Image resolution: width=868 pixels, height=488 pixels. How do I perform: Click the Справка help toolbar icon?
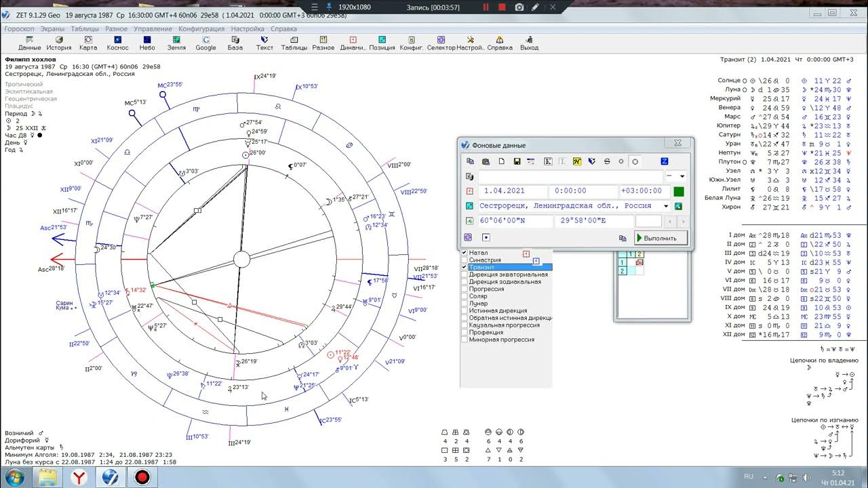[x=500, y=43]
